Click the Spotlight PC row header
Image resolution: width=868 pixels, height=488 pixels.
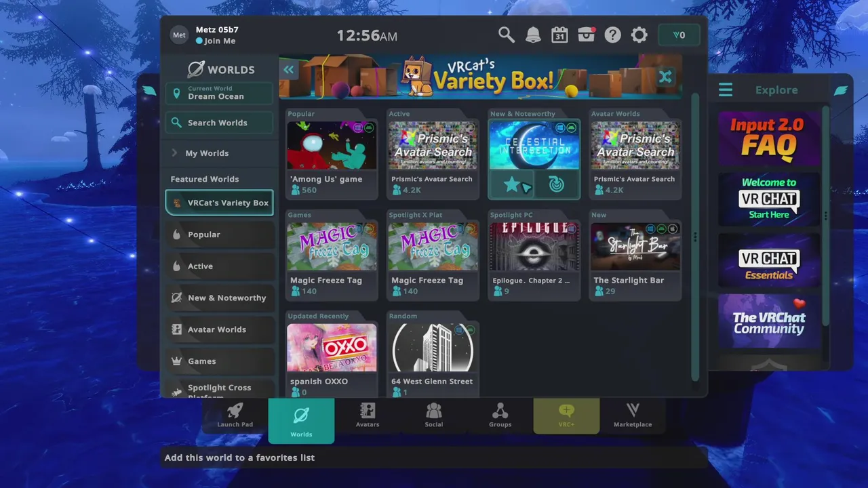pos(511,215)
